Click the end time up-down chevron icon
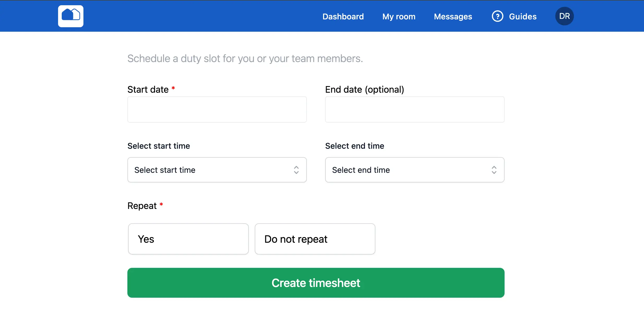The image size is (644, 310). (494, 170)
